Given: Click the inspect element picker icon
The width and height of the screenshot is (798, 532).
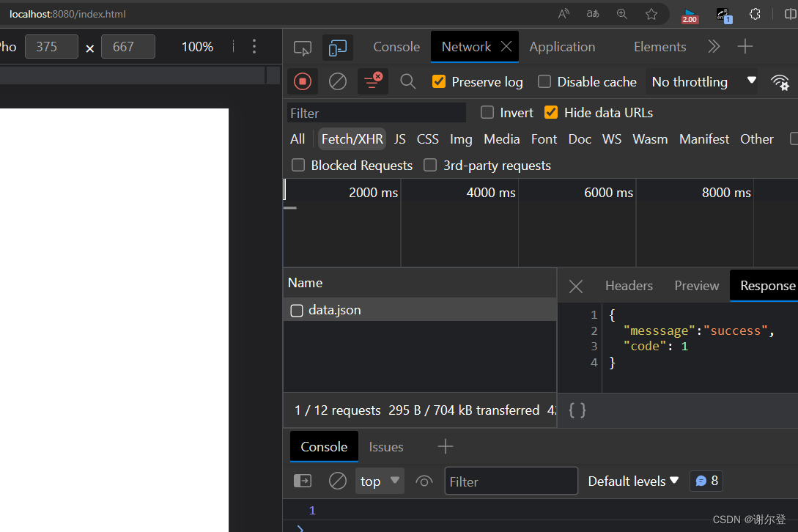Looking at the screenshot, I should pyautogui.click(x=303, y=48).
